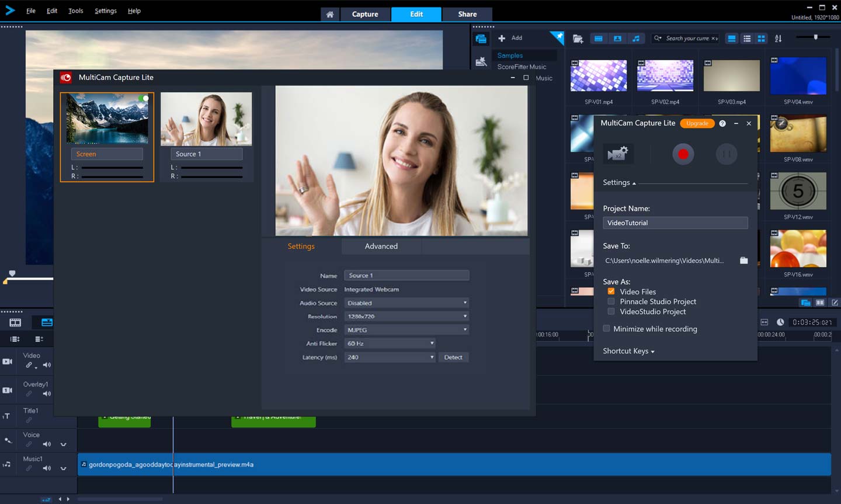Viewport: 841px width, 504px height.
Task: Click the library view icon left of list view
Action: point(732,39)
